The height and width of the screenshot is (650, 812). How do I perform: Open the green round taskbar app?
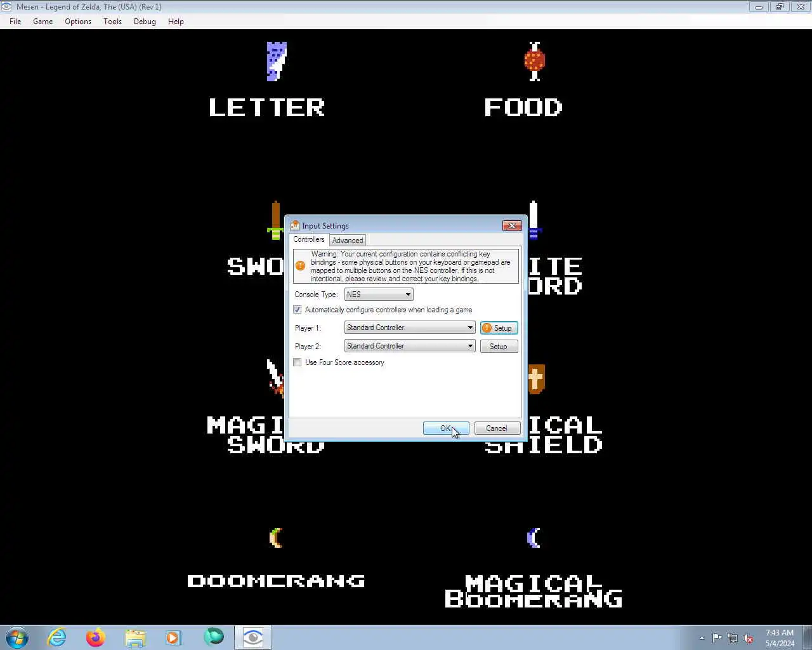click(x=214, y=636)
